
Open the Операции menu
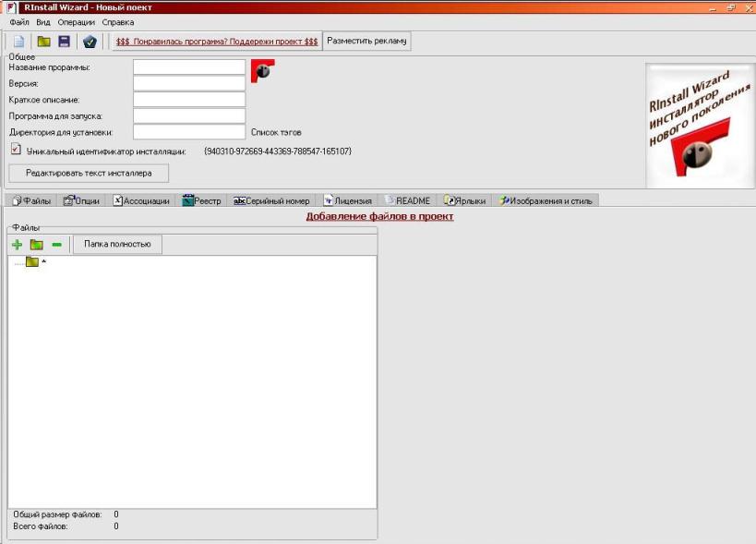pos(77,22)
